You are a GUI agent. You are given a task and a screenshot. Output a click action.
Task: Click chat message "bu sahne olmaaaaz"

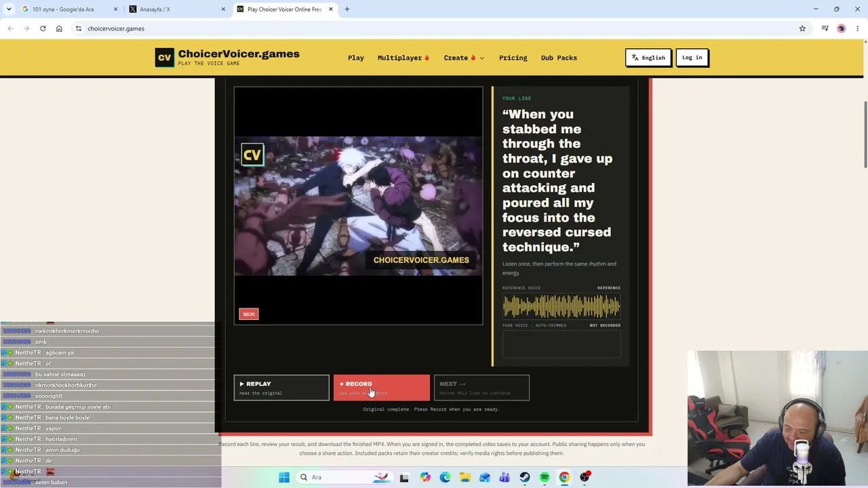tap(60, 374)
